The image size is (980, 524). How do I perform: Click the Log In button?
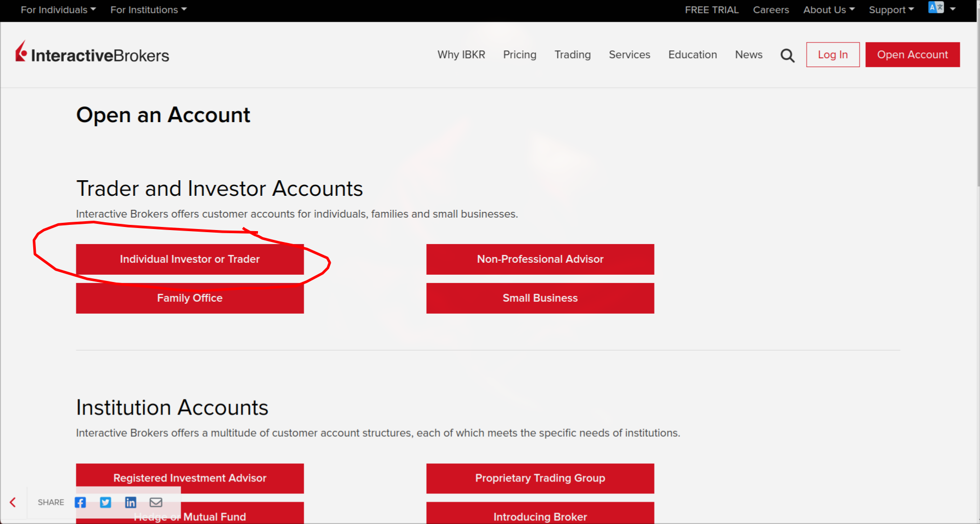coord(833,55)
